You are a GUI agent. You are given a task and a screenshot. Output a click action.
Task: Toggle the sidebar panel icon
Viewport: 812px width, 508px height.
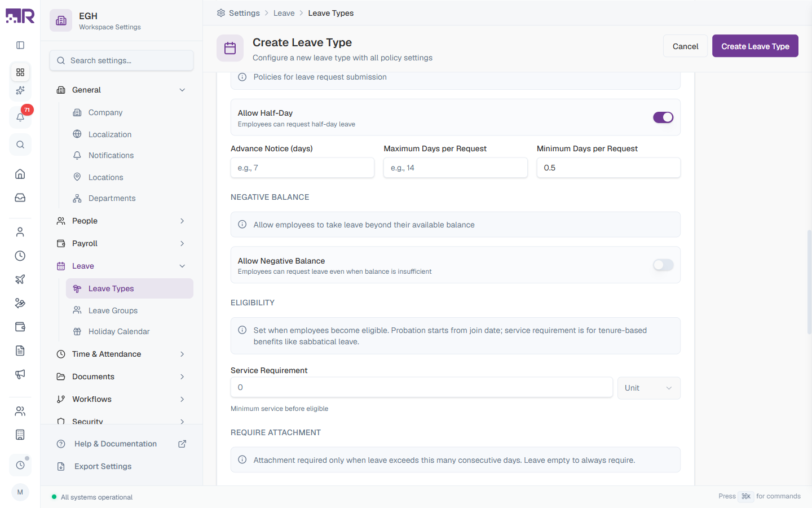(20, 45)
